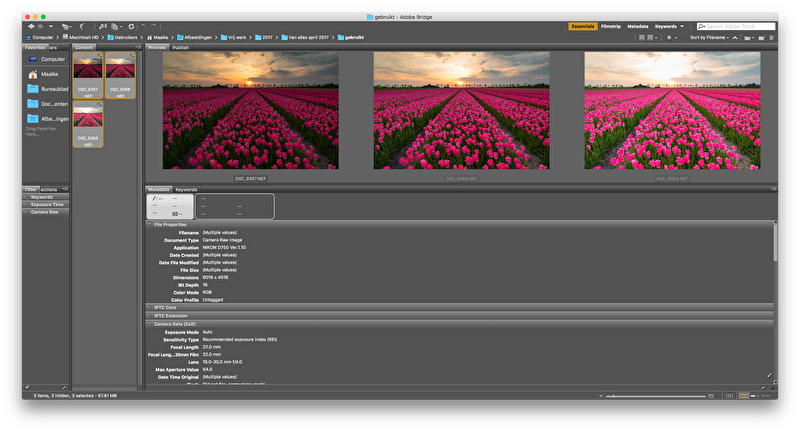This screenshot has height=431, width=800.
Task: Switch to the Essentials workspace
Action: pyautogui.click(x=583, y=26)
